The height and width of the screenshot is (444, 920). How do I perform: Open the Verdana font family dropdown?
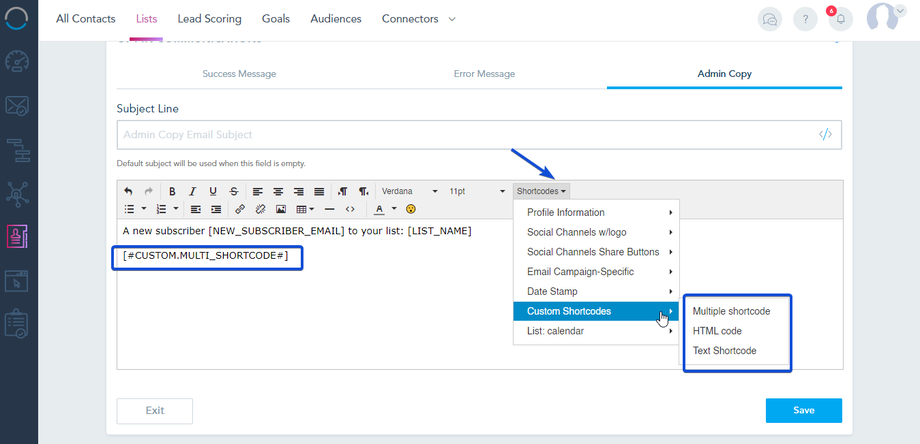[x=410, y=191]
